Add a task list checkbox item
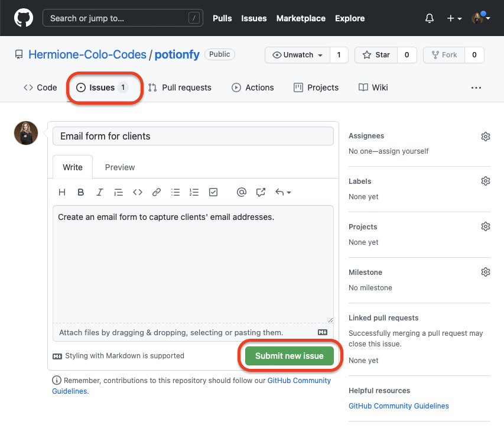The image size is (504, 428). [x=213, y=192]
